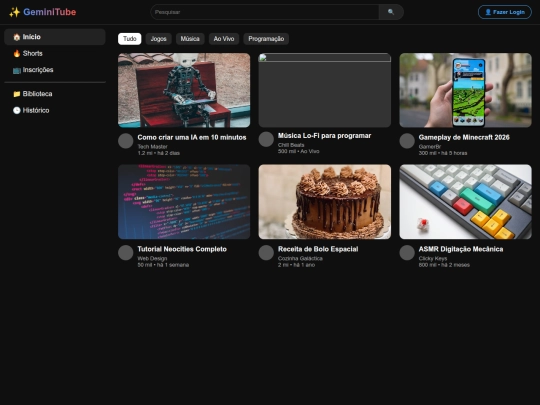Click the magnifying glass search icon

391,12
